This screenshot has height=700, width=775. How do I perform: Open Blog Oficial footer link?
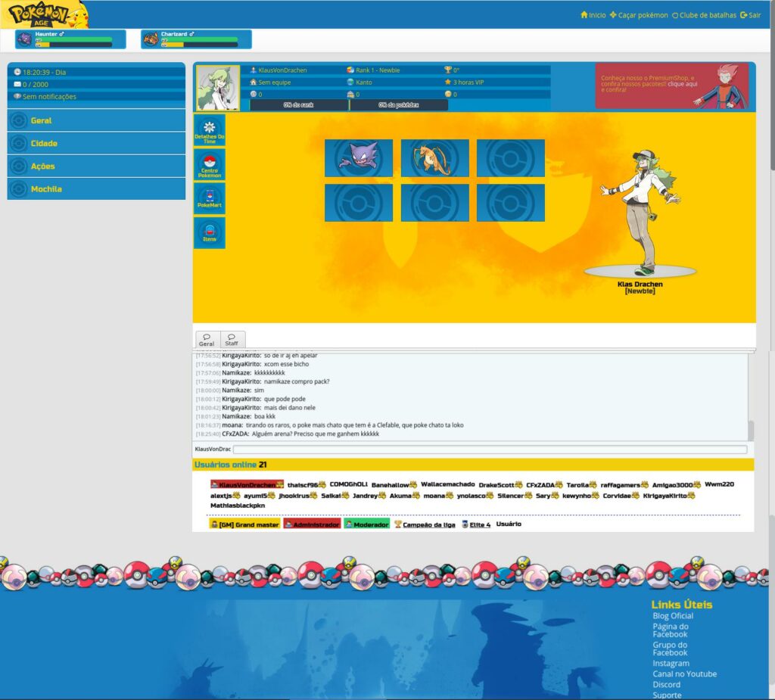point(673,616)
